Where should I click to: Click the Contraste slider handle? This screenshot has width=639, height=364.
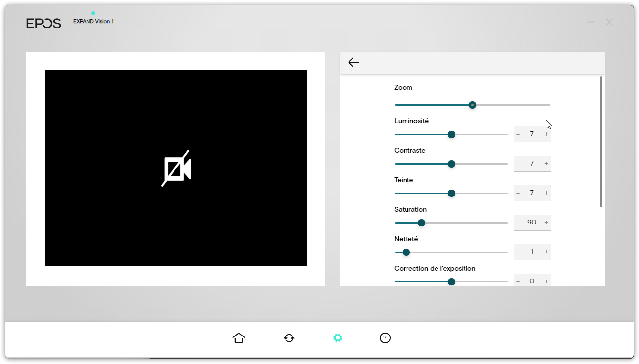click(451, 164)
